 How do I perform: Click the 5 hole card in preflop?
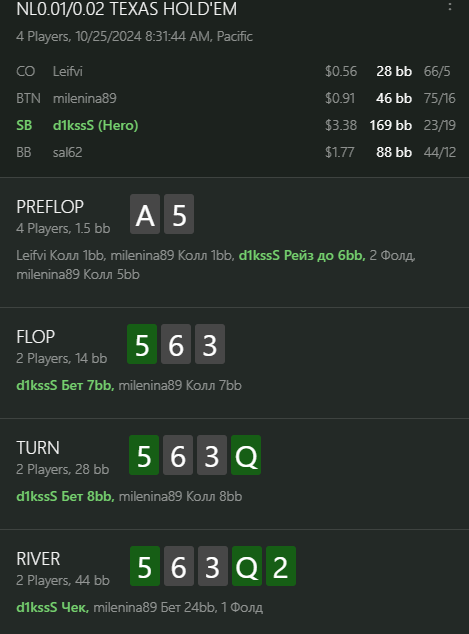point(179,214)
